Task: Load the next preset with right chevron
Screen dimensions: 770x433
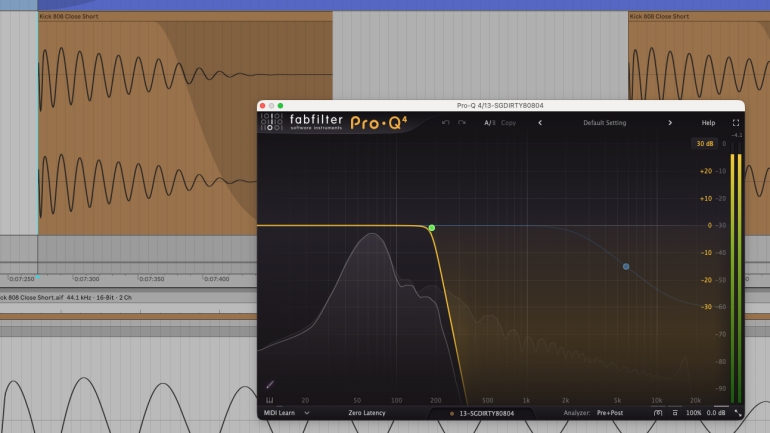Action: pos(670,123)
